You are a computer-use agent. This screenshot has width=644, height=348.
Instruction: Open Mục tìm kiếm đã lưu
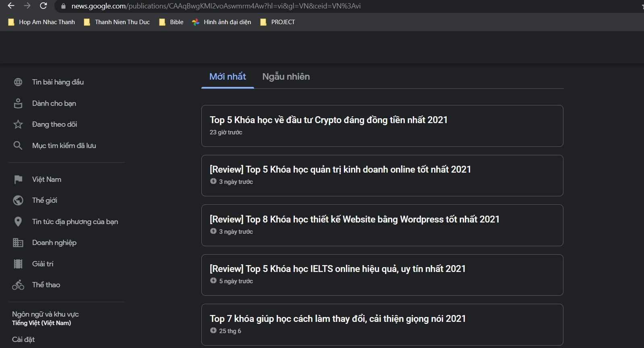pyautogui.click(x=64, y=146)
